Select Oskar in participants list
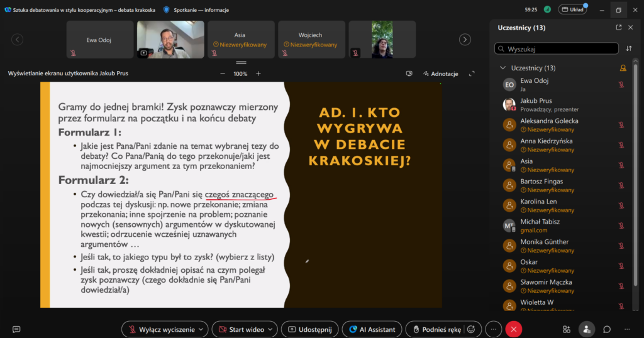This screenshot has height=338, width=644. coord(563,265)
